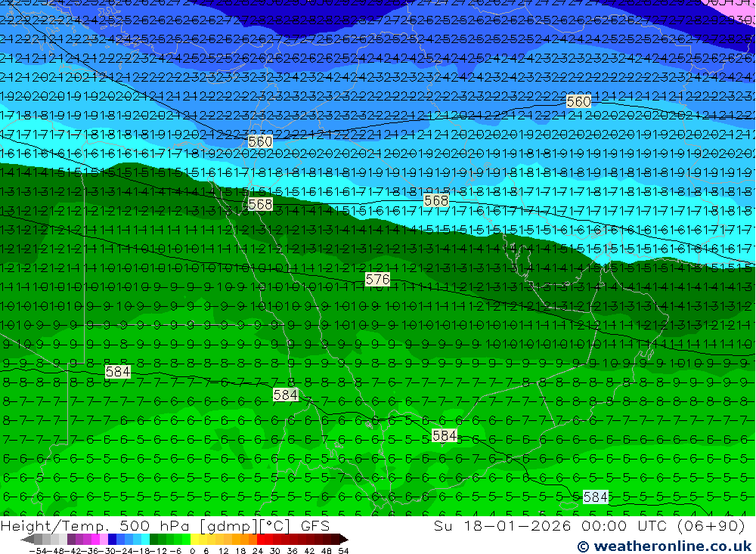Pick the light pink swatch left of -30 tick
Screen dimensions: 756x554
coord(104,539)
